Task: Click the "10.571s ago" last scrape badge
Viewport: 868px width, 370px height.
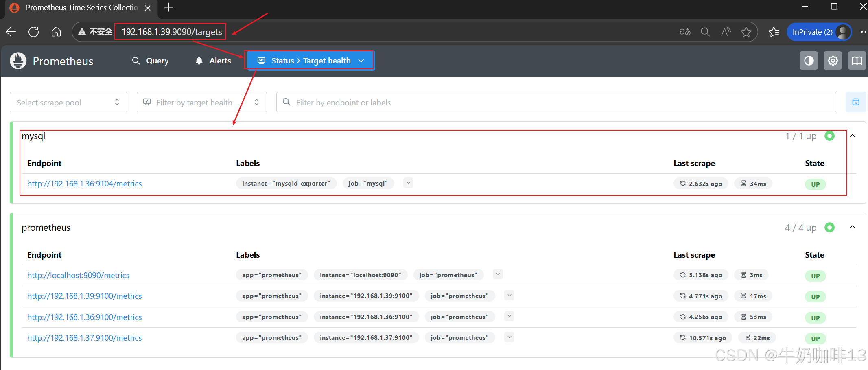Action: point(703,338)
